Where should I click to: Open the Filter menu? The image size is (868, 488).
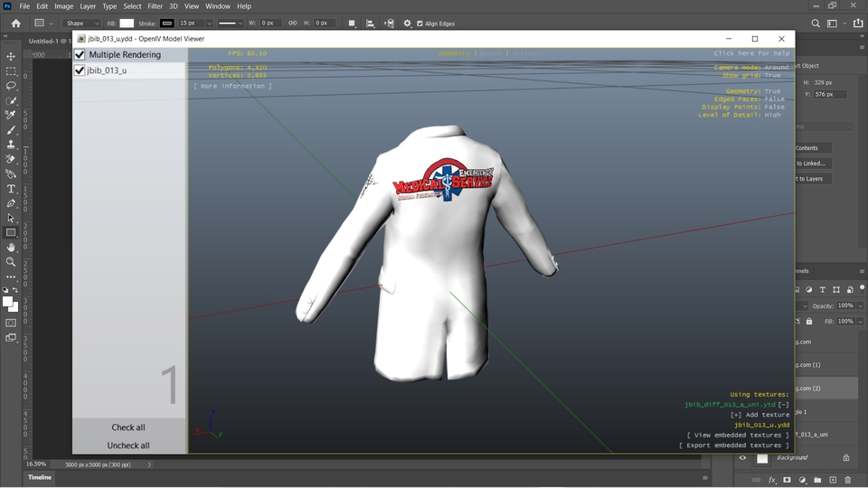(153, 6)
